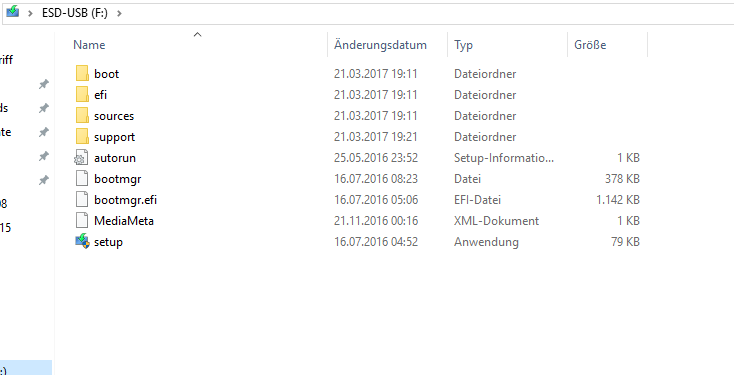
Task: Select the MediaMeta XML document icon
Action: coord(82,221)
